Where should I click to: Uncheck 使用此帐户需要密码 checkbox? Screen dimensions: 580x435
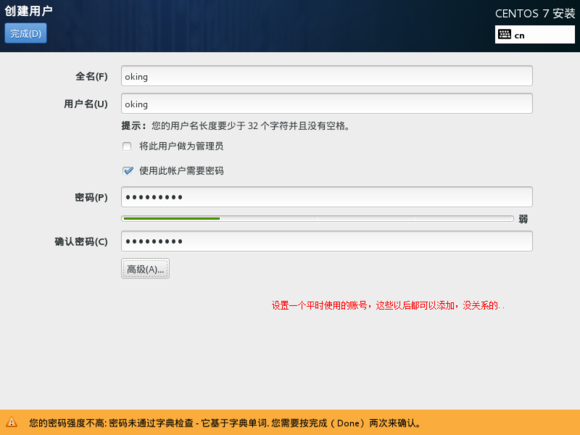128,171
